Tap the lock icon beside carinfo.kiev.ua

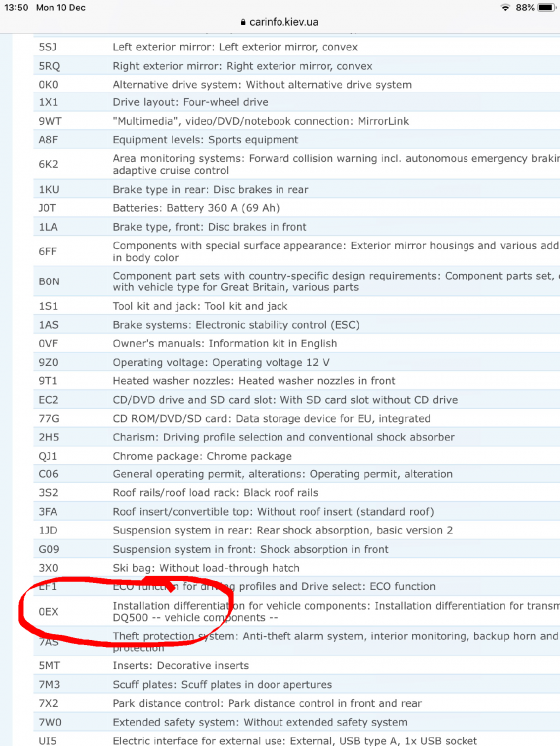click(243, 22)
